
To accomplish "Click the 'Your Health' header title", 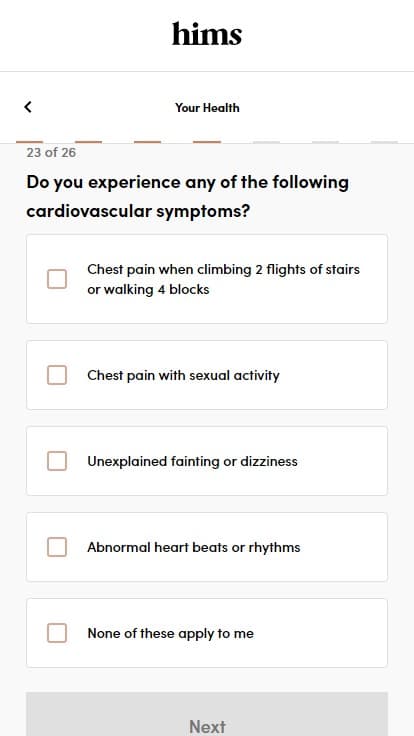I will click(x=207, y=107).
